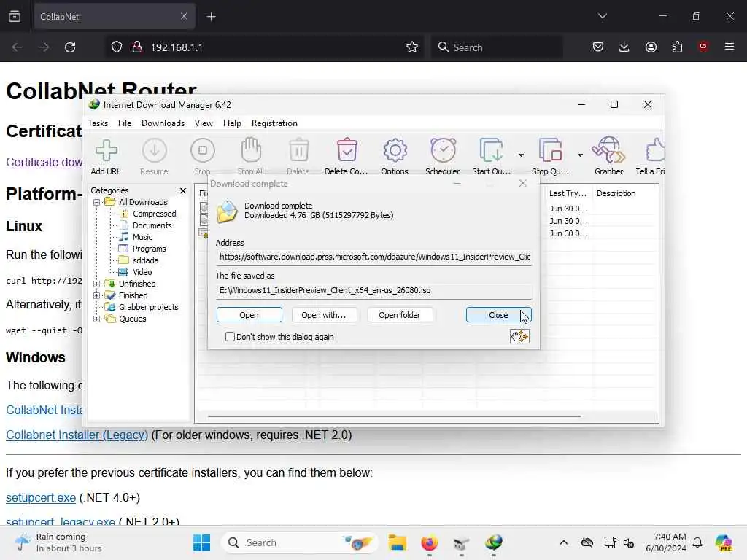The image size is (747, 560).
Task: Click the horizontal scrollbar in download list
Action: click(x=394, y=416)
